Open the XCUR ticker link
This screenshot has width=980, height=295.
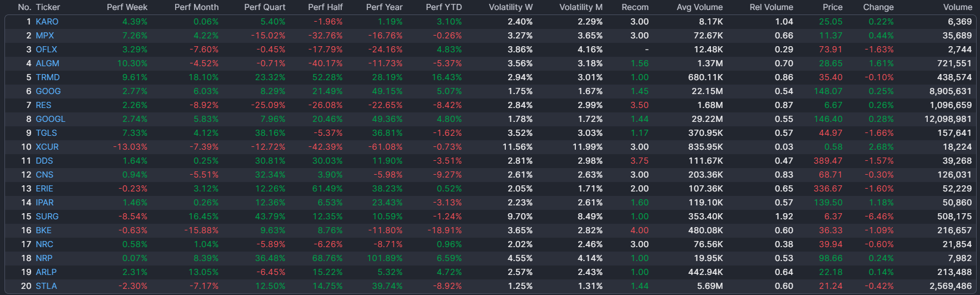coord(47,147)
